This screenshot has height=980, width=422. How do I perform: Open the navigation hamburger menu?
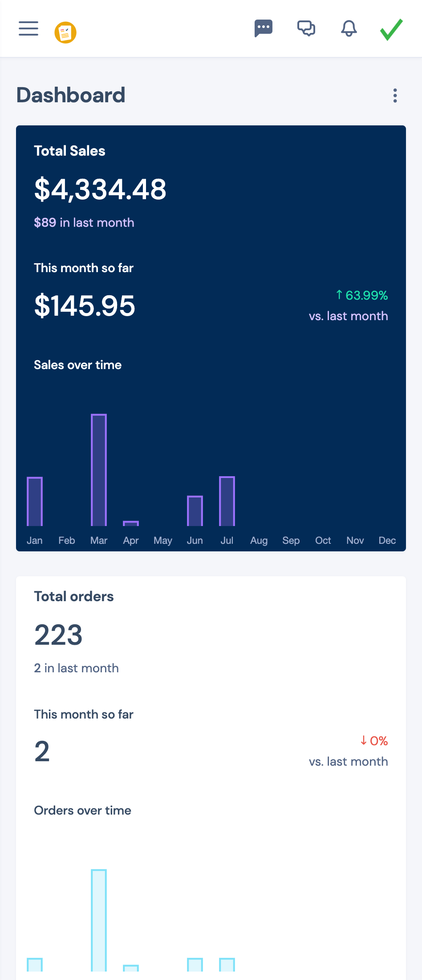click(28, 28)
